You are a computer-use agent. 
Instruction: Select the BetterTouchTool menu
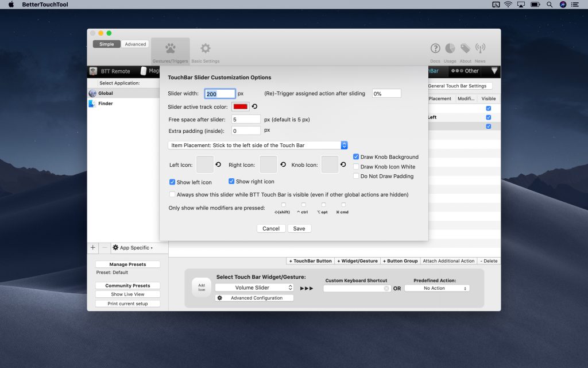point(45,5)
